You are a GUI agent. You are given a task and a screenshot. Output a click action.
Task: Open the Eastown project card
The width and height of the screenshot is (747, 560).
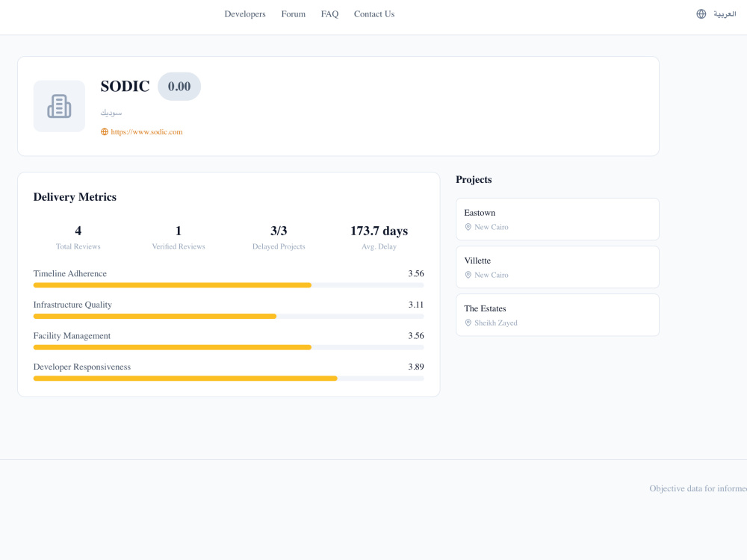point(557,219)
